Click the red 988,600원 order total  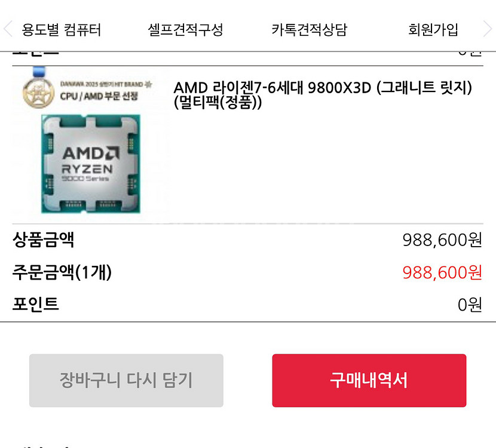(x=442, y=272)
